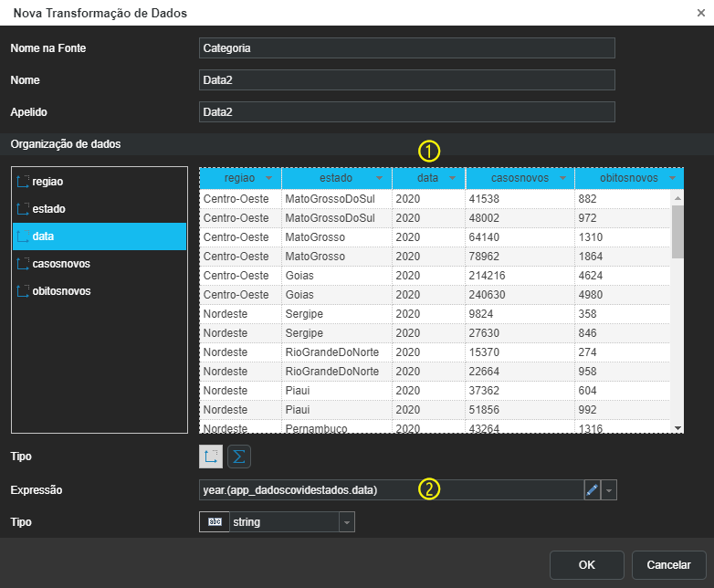Click cell with value 604

pyautogui.click(x=623, y=391)
